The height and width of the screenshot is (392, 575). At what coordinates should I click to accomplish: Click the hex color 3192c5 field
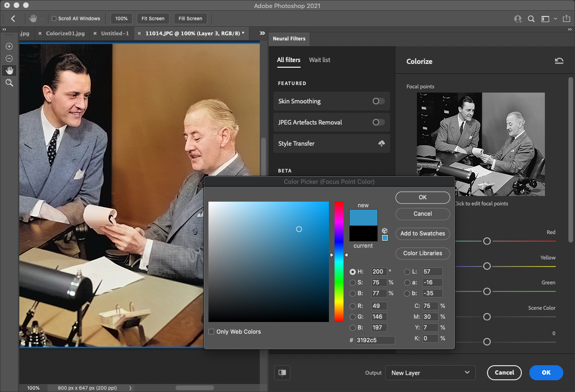pos(375,340)
